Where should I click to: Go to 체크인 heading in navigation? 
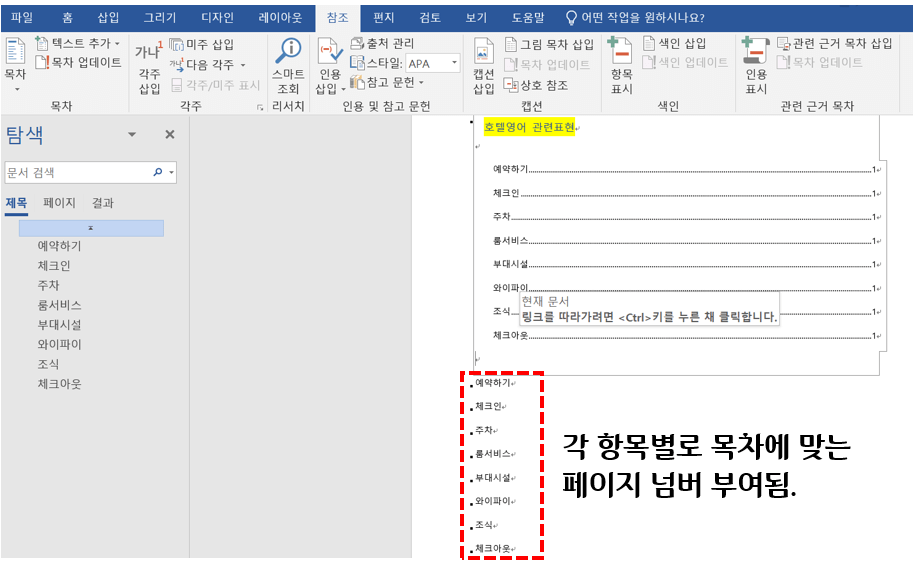(x=54, y=266)
